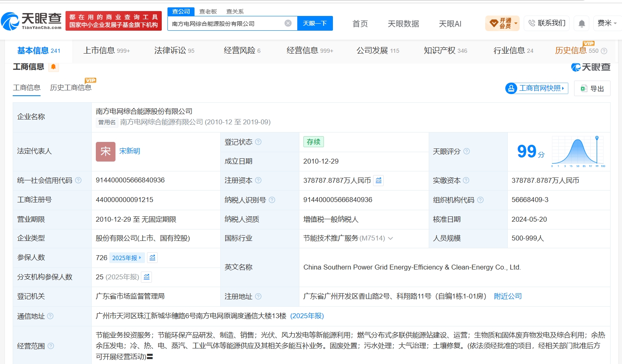Open legal representative 宋新明 link
The width and height of the screenshot is (622, 364).
130,151
